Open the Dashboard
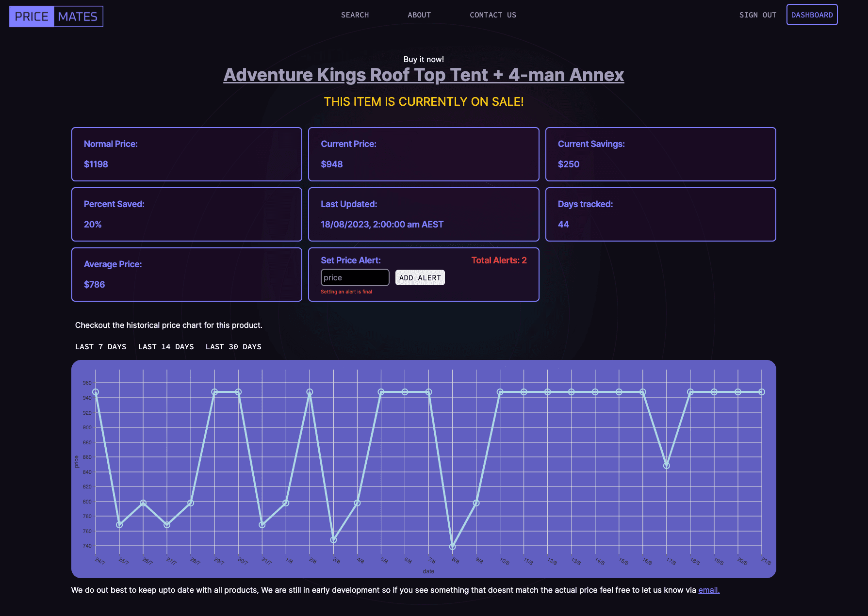The width and height of the screenshot is (868, 616). [811, 15]
